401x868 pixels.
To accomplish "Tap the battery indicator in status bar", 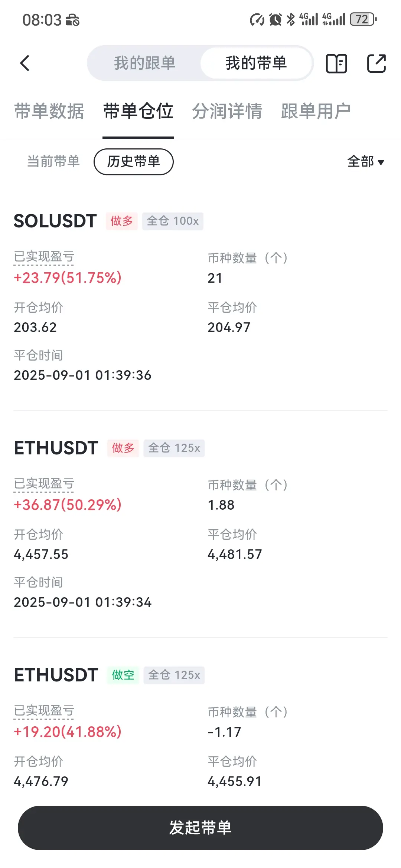I will tap(363, 19).
